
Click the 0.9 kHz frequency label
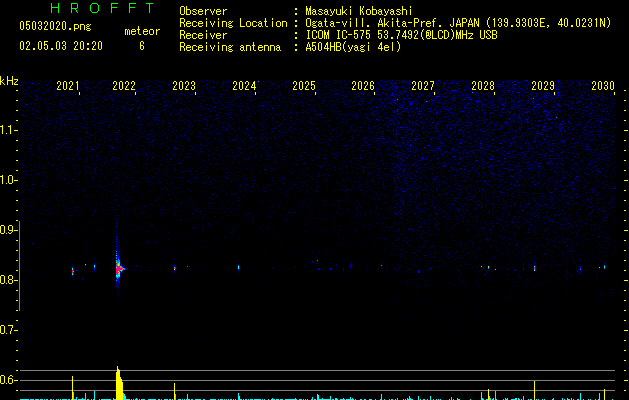(x=8, y=230)
